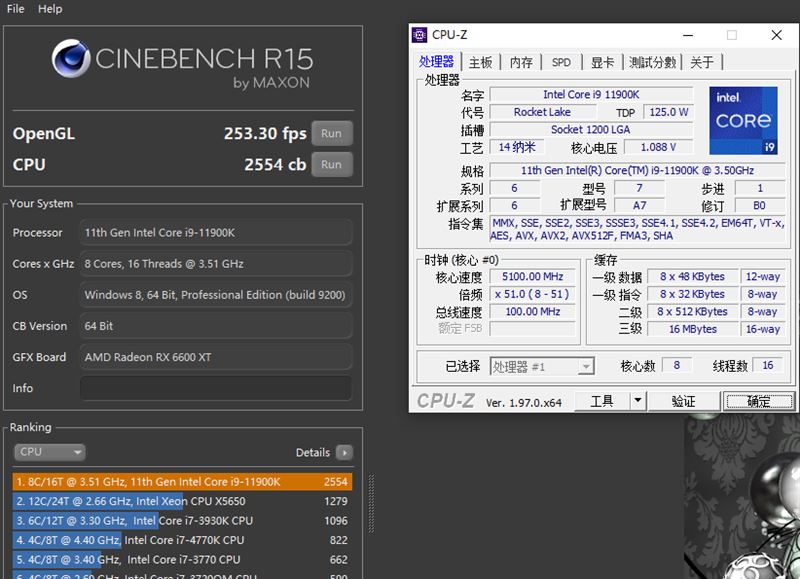Click the Details label in Ranking
800x579 pixels.
click(x=313, y=452)
